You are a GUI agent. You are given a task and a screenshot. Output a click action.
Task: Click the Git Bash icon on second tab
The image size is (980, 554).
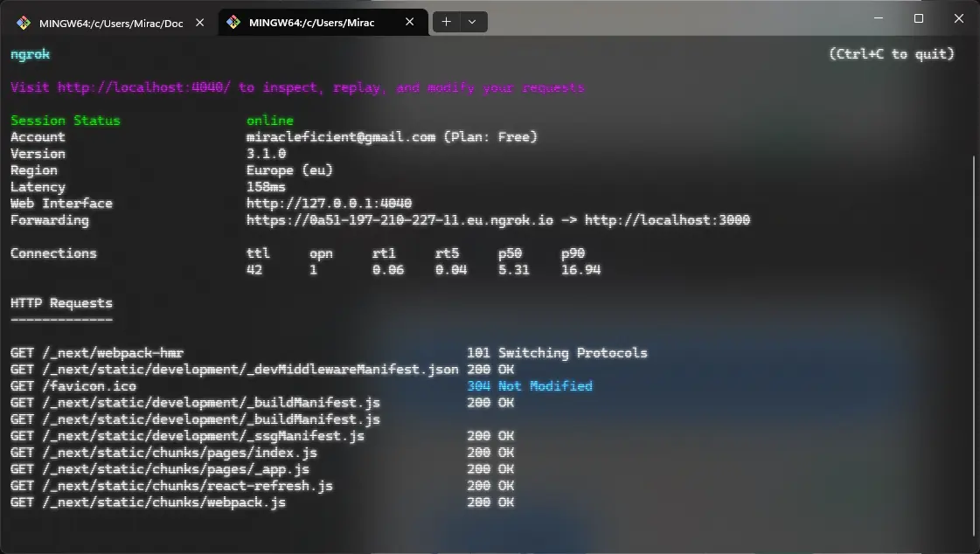[x=233, y=23]
